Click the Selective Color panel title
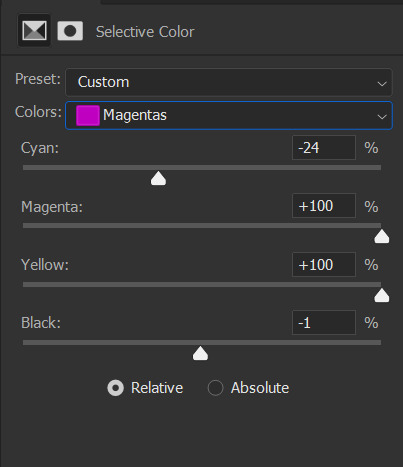This screenshot has width=403, height=467. [145, 32]
